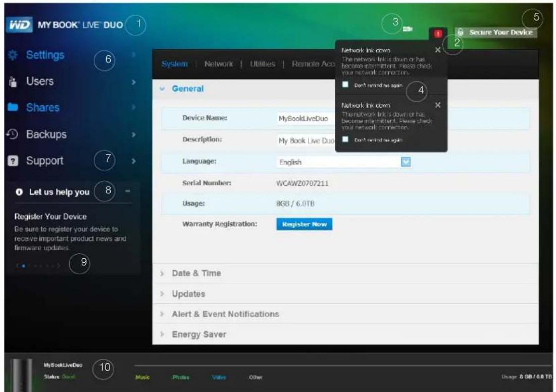
Task: Click the Settings gear icon
Action: coord(13,55)
